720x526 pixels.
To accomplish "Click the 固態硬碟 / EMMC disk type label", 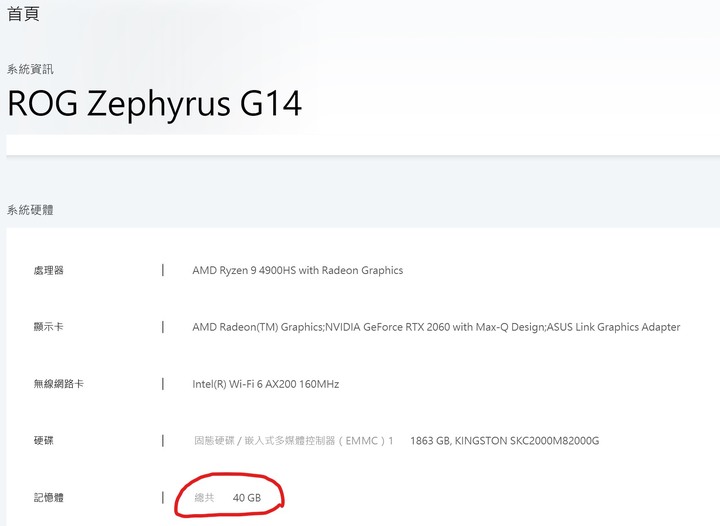I will coord(293,441).
